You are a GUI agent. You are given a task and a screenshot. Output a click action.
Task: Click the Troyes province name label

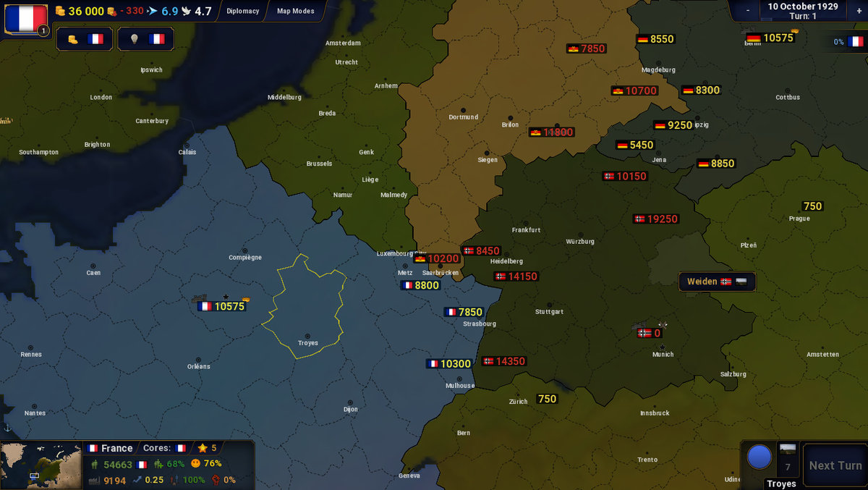click(781, 483)
